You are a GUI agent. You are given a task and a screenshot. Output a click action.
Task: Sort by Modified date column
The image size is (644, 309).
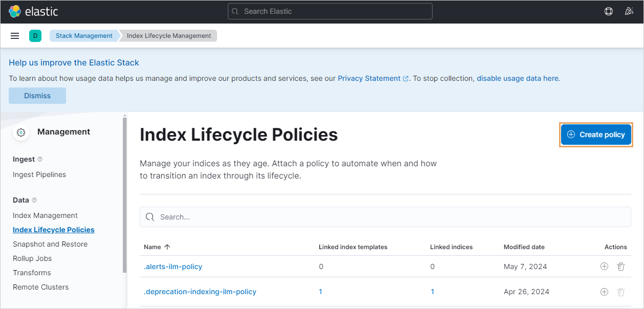click(x=524, y=247)
